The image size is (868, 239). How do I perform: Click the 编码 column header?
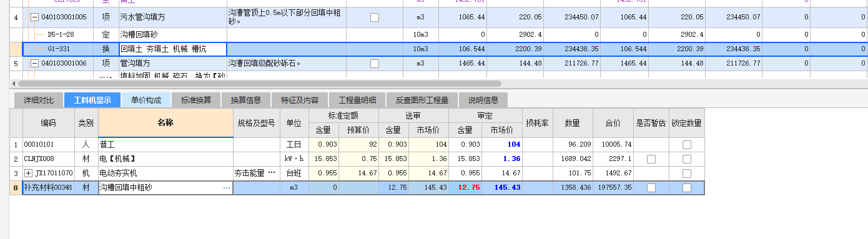(x=48, y=123)
